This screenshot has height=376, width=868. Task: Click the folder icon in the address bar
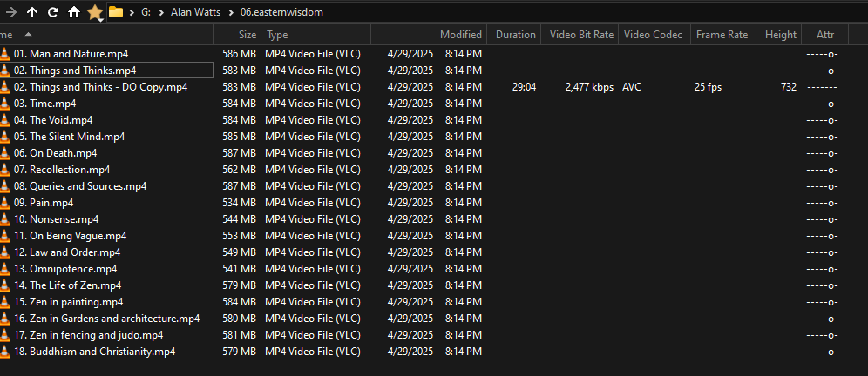[x=115, y=12]
